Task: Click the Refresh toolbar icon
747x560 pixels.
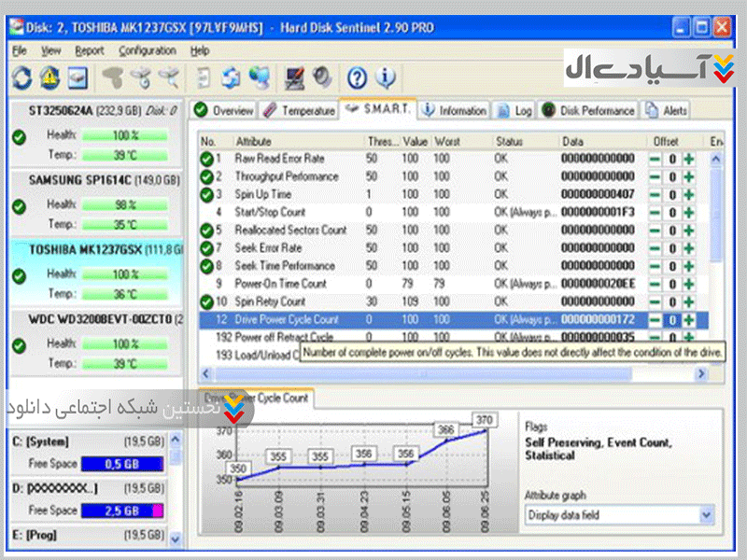Action: (x=21, y=77)
